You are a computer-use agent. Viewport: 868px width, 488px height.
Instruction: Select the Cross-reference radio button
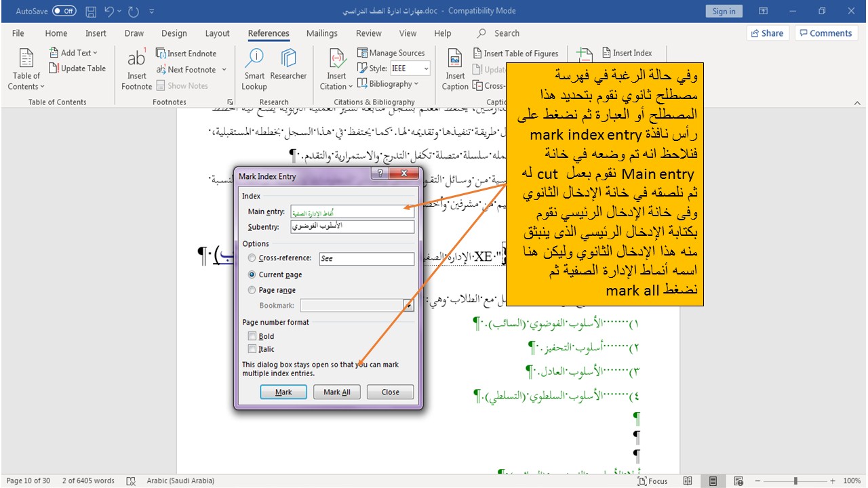pos(252,258)
